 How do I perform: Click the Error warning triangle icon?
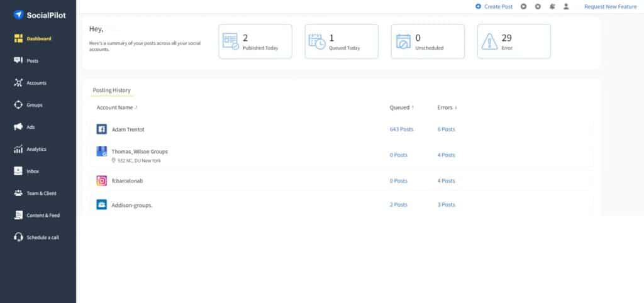(x=489, y=41)
